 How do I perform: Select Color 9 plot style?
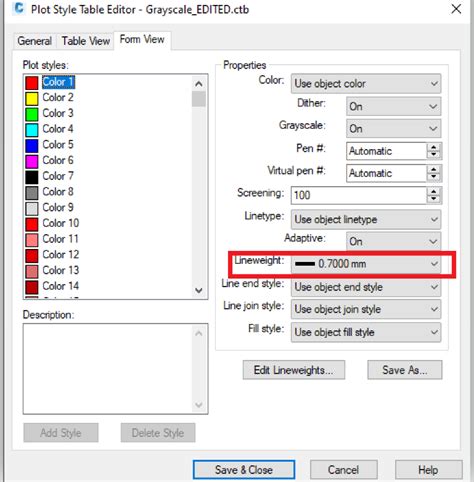pos(58,207)
